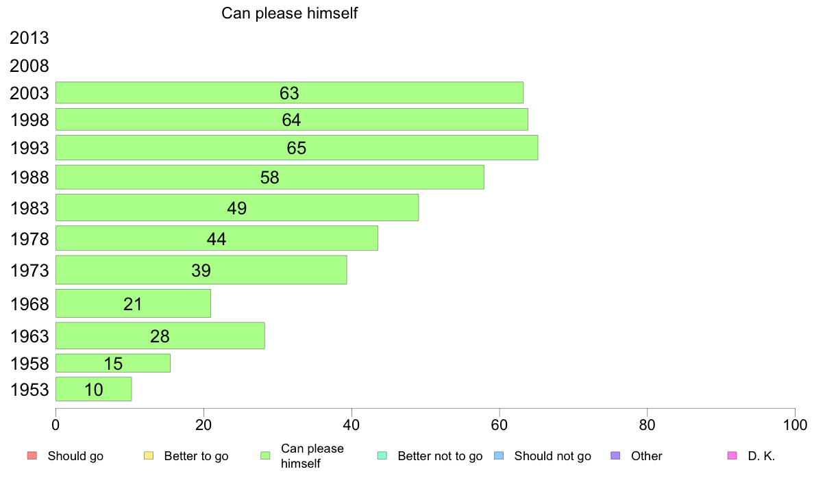Pick the 1958 bar labeled 15
The width and height of the screenshot is (814, 504).
[112, 364]
